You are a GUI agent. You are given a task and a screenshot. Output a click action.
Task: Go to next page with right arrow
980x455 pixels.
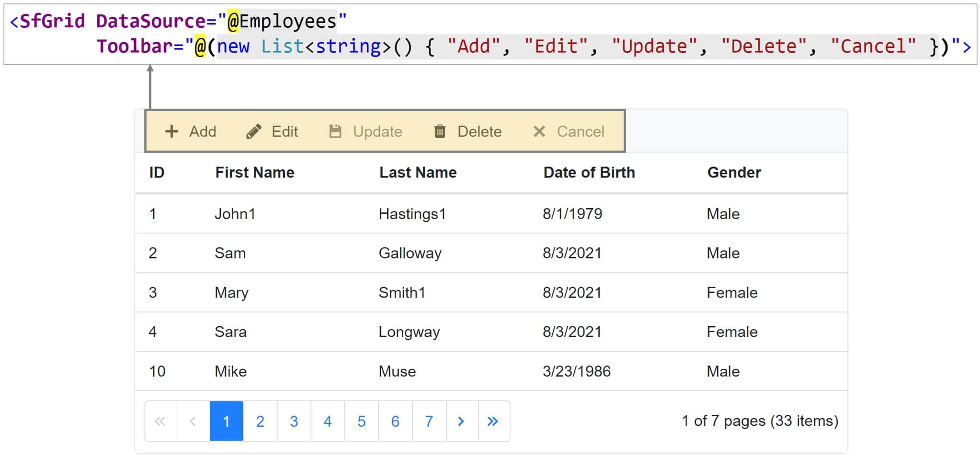pos(461,421)
